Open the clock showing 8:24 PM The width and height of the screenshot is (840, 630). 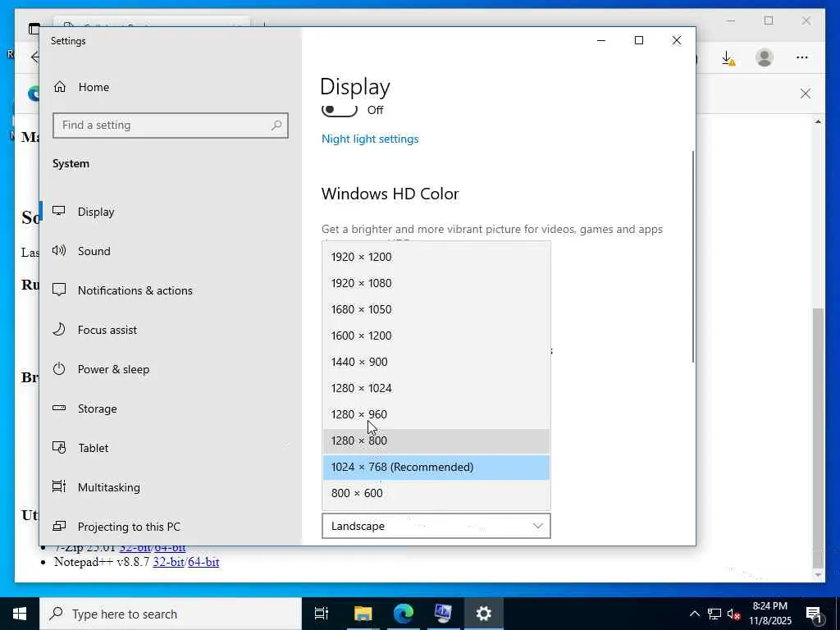tap(770, 614)
